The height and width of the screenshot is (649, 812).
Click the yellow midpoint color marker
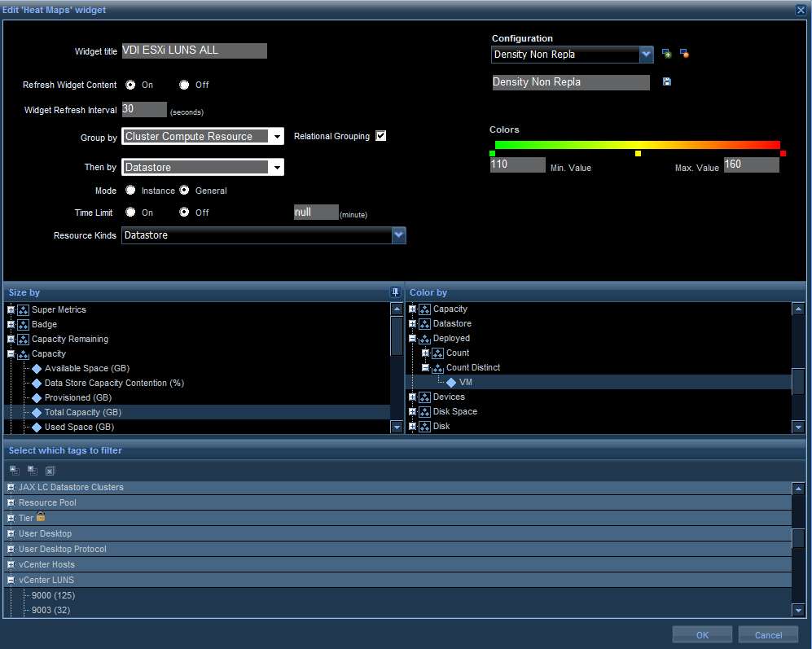pos(638,153)
